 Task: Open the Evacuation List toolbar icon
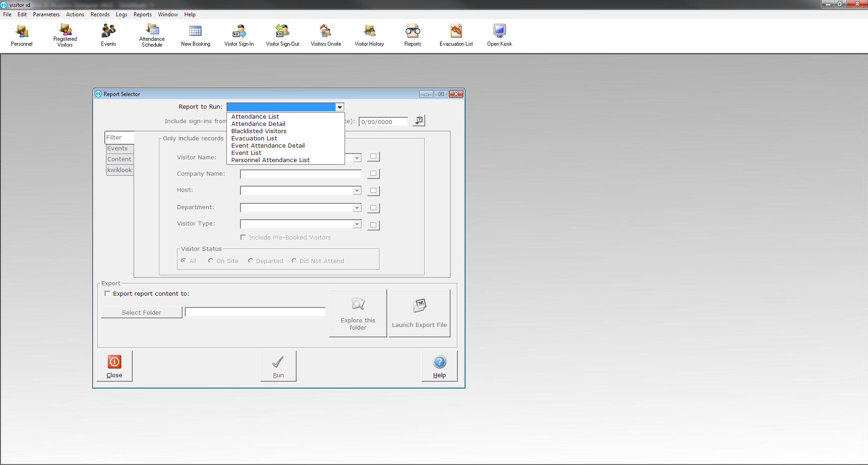click(456, 35)
